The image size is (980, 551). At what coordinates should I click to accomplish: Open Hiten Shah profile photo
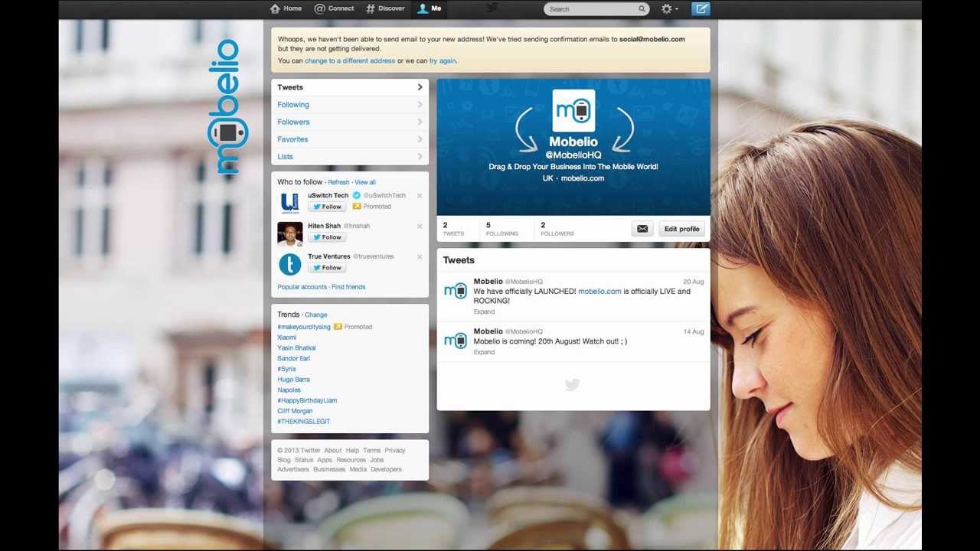[290, 234]
